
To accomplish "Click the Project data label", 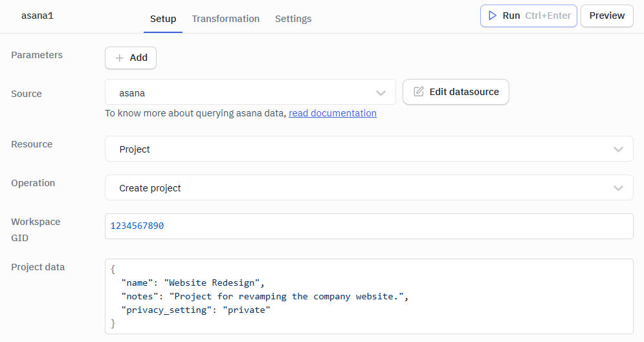I will click(x=38, y=267).
